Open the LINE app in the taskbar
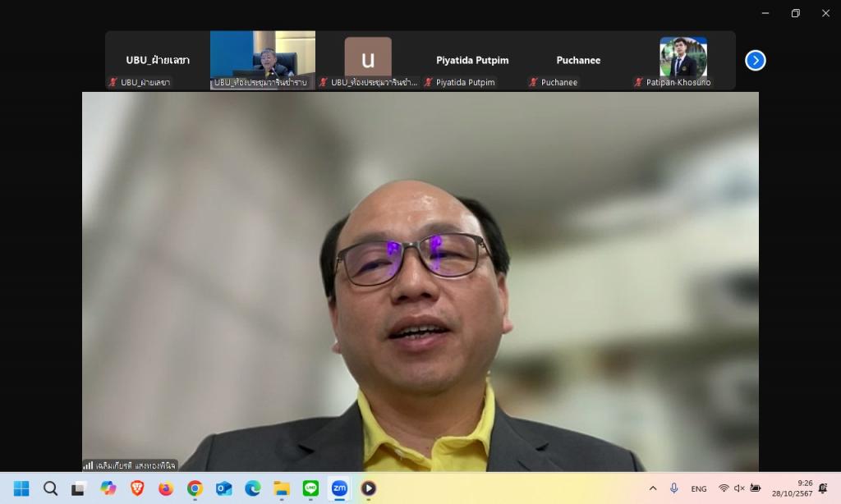 pos(310,488)
